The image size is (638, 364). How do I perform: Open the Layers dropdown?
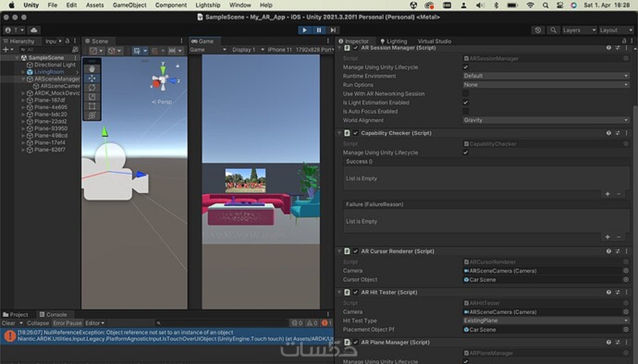coord(579,30)
